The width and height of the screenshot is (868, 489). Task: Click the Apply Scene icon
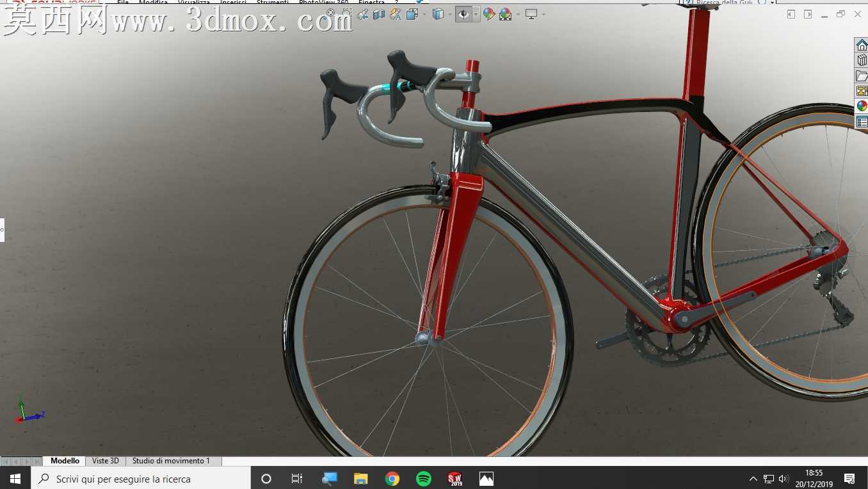point(505,14)
